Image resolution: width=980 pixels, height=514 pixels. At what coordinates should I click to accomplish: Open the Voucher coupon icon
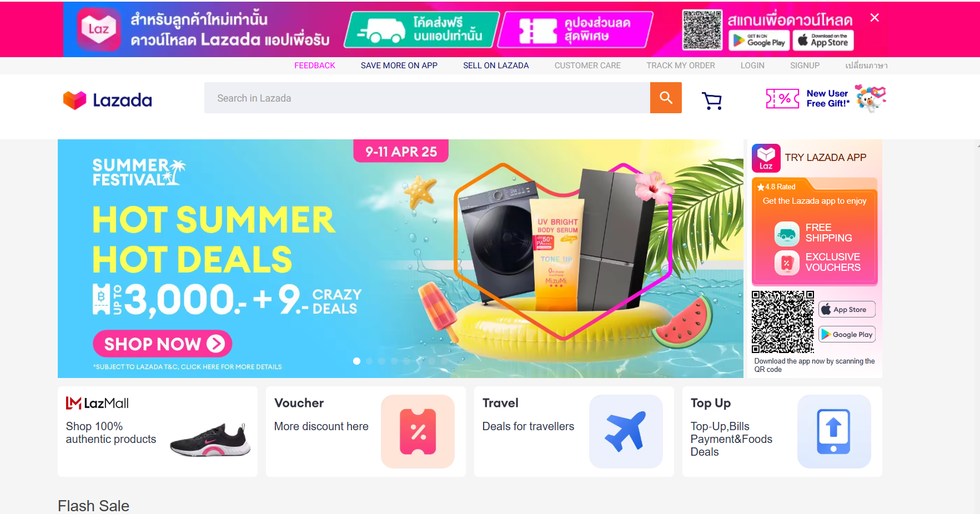tap(418, 431)
